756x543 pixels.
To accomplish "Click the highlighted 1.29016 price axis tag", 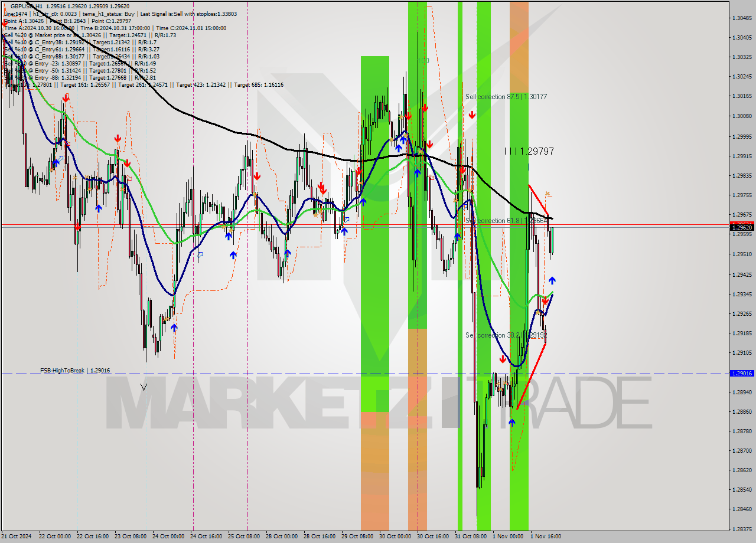I will [742, 373].
